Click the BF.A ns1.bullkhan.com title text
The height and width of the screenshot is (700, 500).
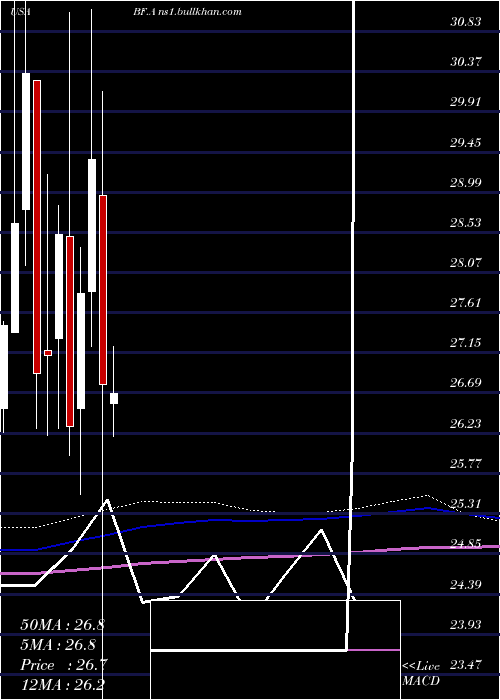coord(187,12)
